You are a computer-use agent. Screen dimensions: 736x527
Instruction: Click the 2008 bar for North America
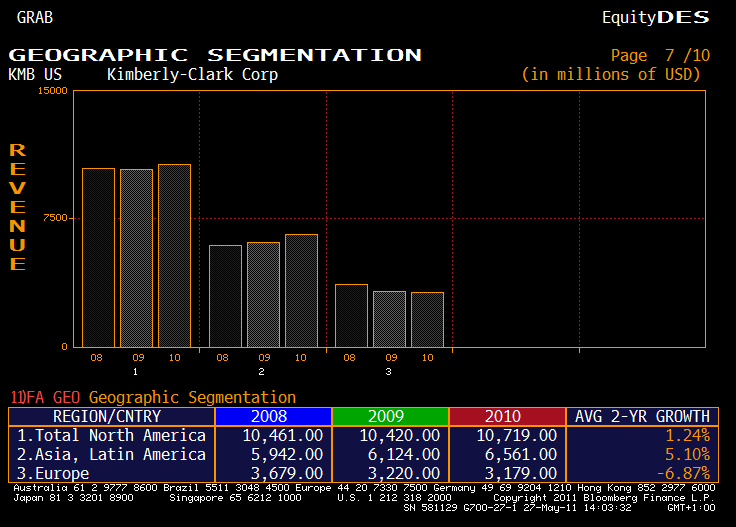point(98,257)
